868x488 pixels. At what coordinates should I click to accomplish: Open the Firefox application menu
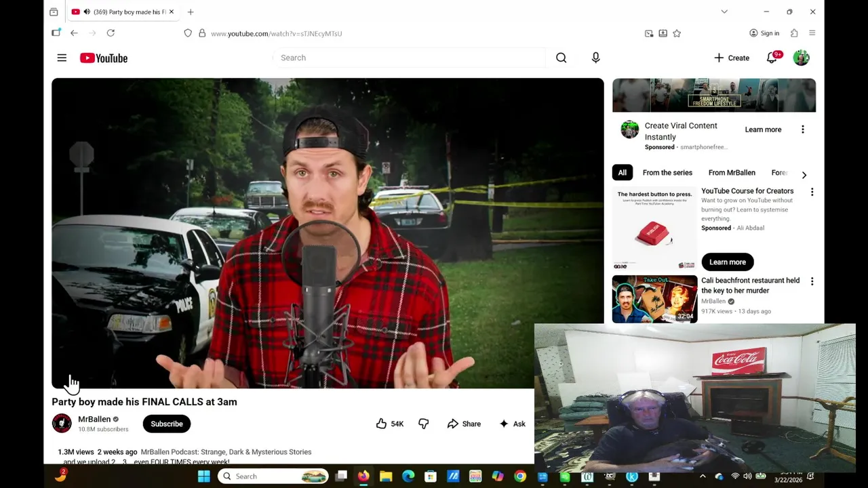(812, 33)
